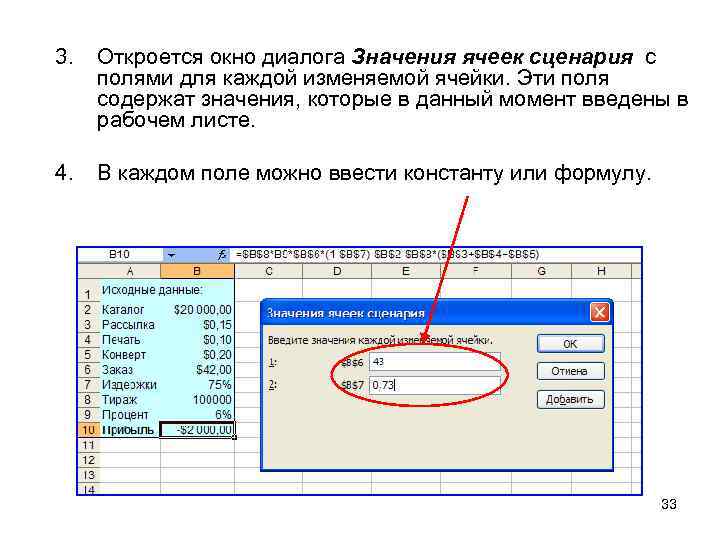Click cell labeled Тираж
The height and width of the screenshot is (540, 720).
tap(130, 399)
